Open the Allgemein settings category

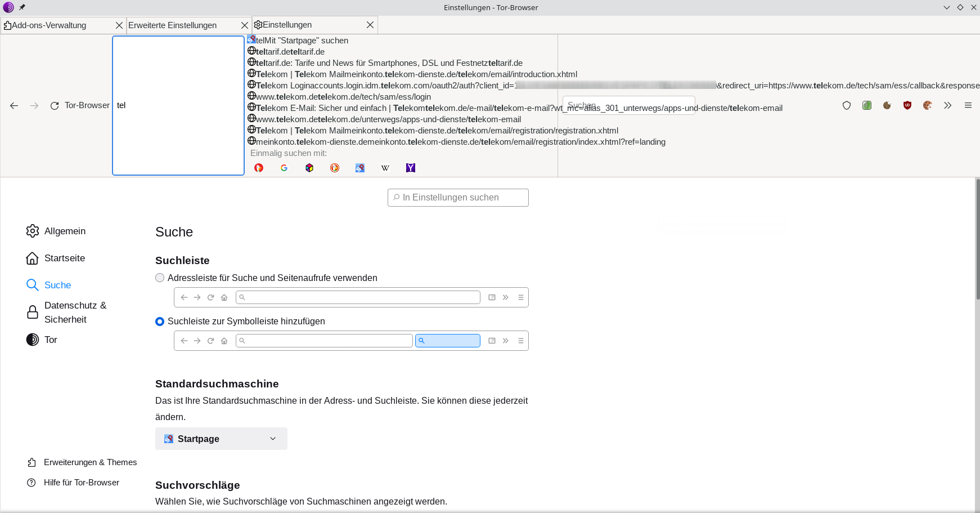pyautogui.click(x=56, y=231)
